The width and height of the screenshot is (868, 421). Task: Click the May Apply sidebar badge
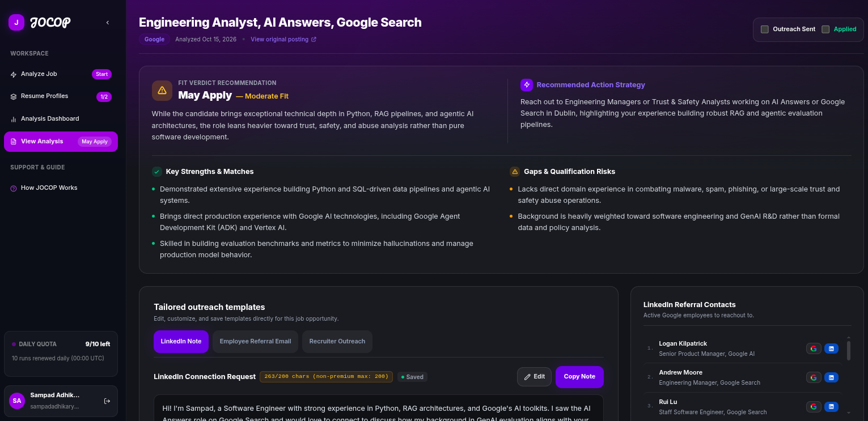pyautogui.click(x=95, y=142)
